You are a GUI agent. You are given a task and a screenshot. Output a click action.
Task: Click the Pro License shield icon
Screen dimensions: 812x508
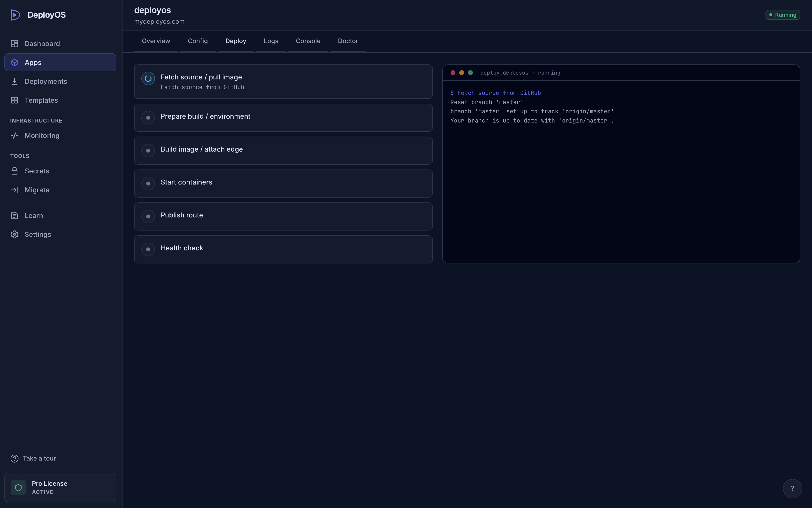[x=18, y=487]
